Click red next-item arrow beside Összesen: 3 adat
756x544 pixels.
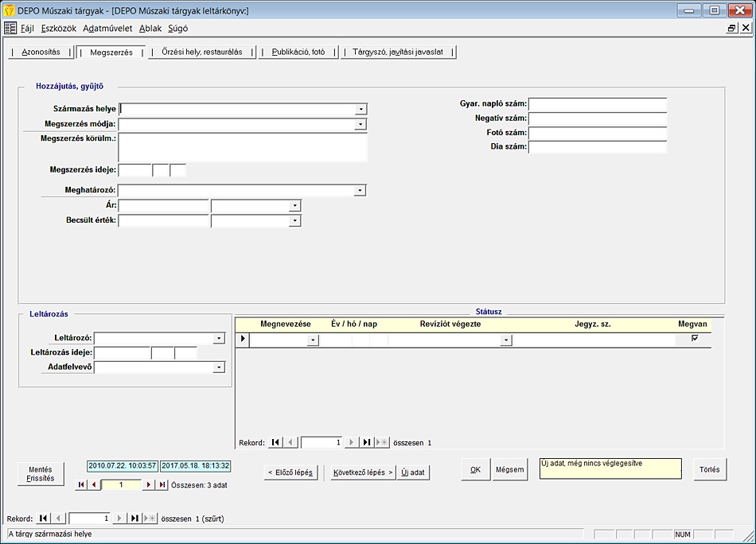148,484
